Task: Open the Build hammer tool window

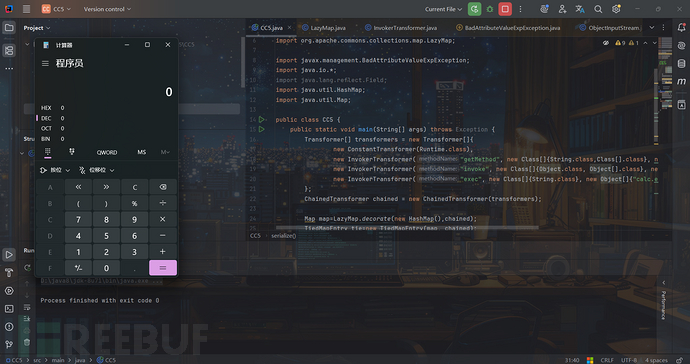Action: [9, 273]
